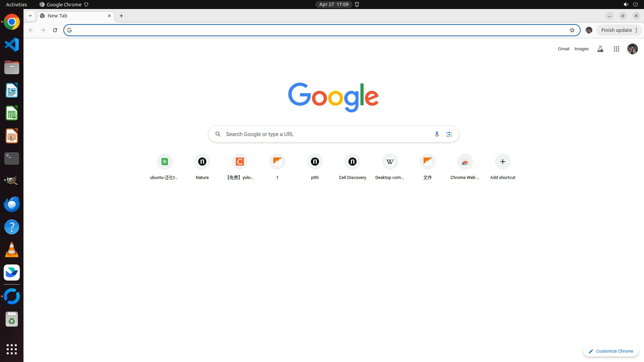Expand the tab search dropdown arrow
644x362 pixels.
[x=30, y=16]
